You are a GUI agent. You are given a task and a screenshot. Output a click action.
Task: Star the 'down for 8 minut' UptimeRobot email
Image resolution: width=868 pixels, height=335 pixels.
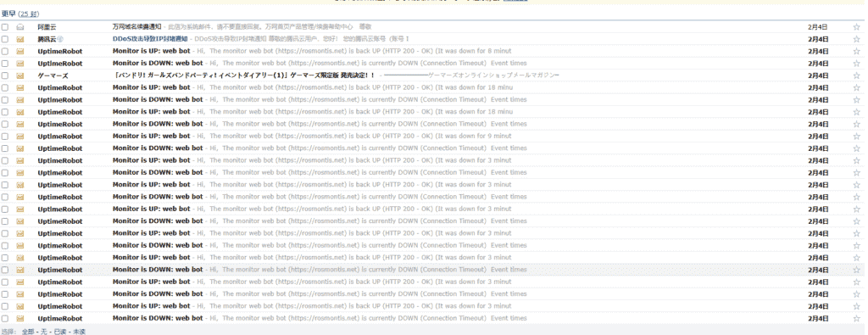(x=856, y=51)
